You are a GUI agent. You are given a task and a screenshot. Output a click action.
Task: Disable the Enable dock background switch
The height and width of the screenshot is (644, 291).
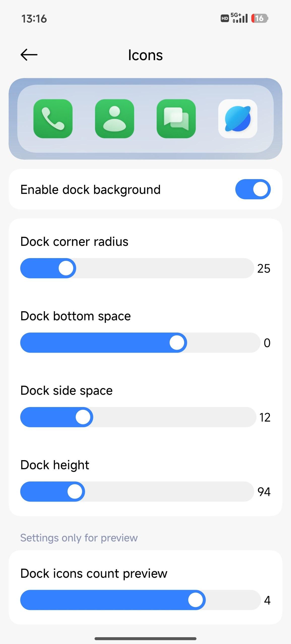pos(253,189)
